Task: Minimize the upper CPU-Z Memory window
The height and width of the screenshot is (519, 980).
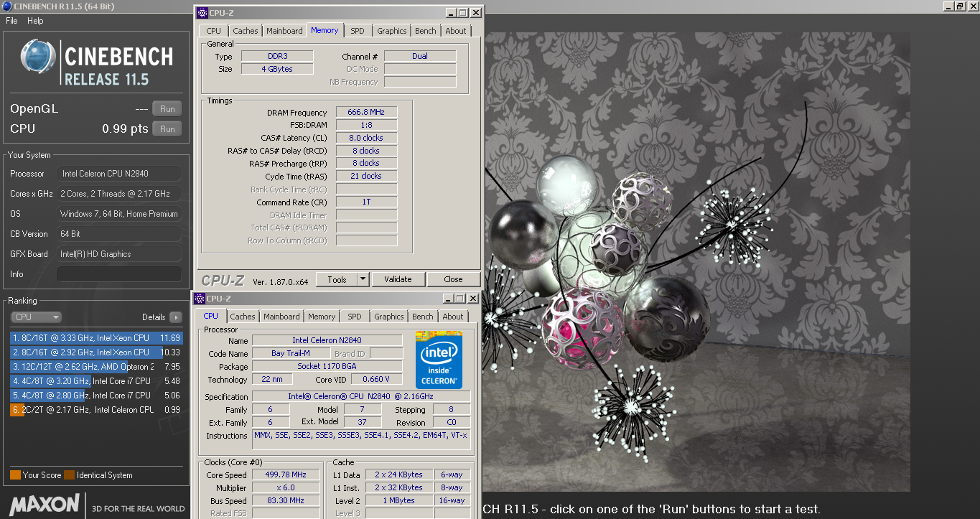Action: pos(450,12)
